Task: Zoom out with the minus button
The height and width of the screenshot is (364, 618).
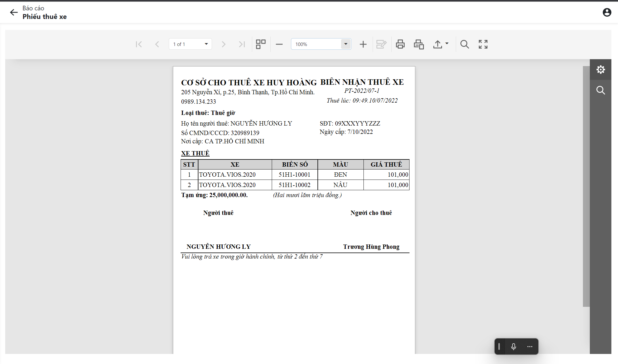Action: click(279, 44)
